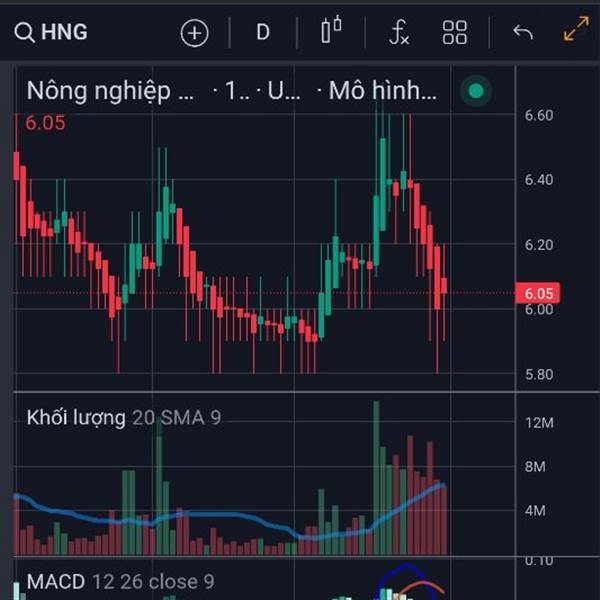Open the candlestick chart type selector
Viewport: 600px width, 600px height.
331,29
